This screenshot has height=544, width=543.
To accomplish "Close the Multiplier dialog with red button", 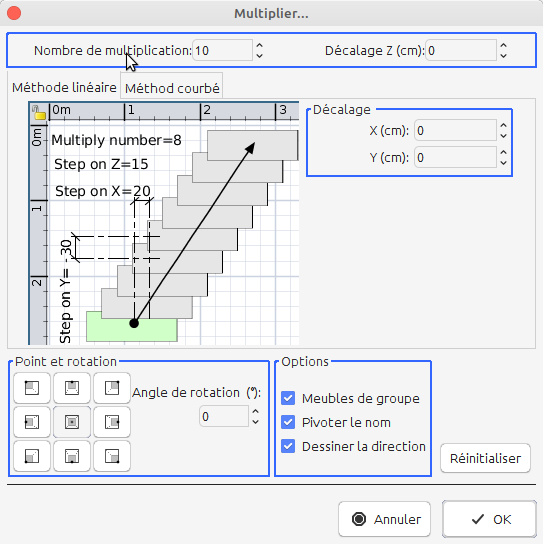I will [14, 13].
